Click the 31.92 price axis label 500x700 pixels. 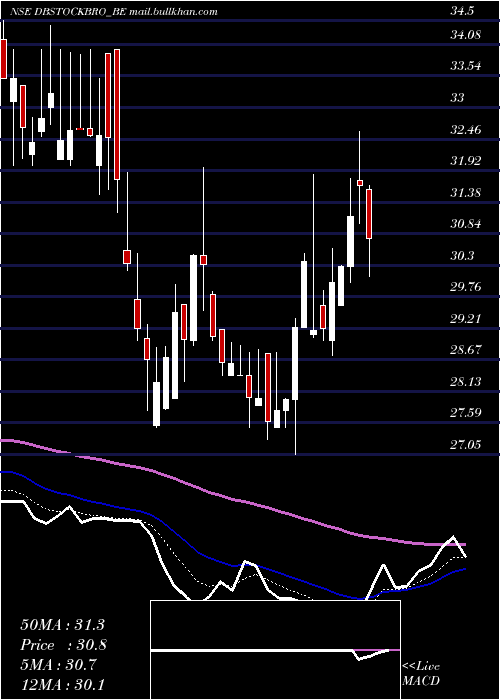coord(465,161)
